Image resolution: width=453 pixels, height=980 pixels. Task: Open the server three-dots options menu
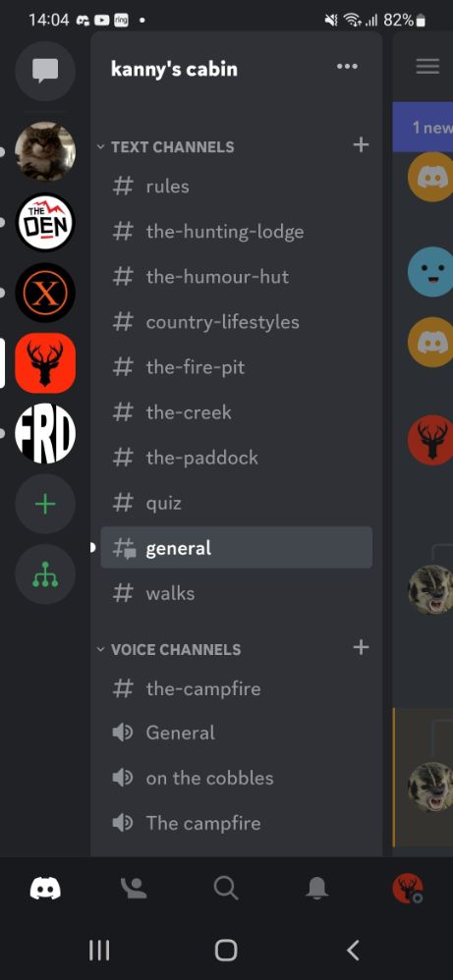click(x=347, y=67)
